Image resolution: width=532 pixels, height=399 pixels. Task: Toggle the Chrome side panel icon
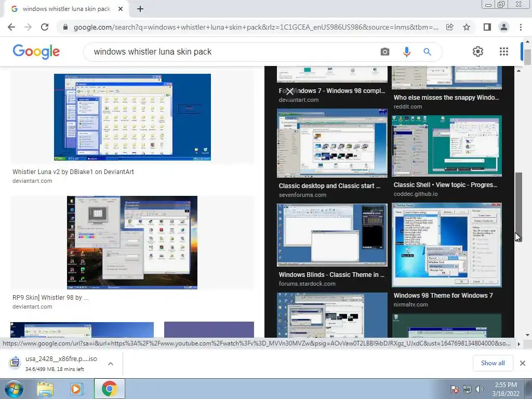[x=487, y=27]
